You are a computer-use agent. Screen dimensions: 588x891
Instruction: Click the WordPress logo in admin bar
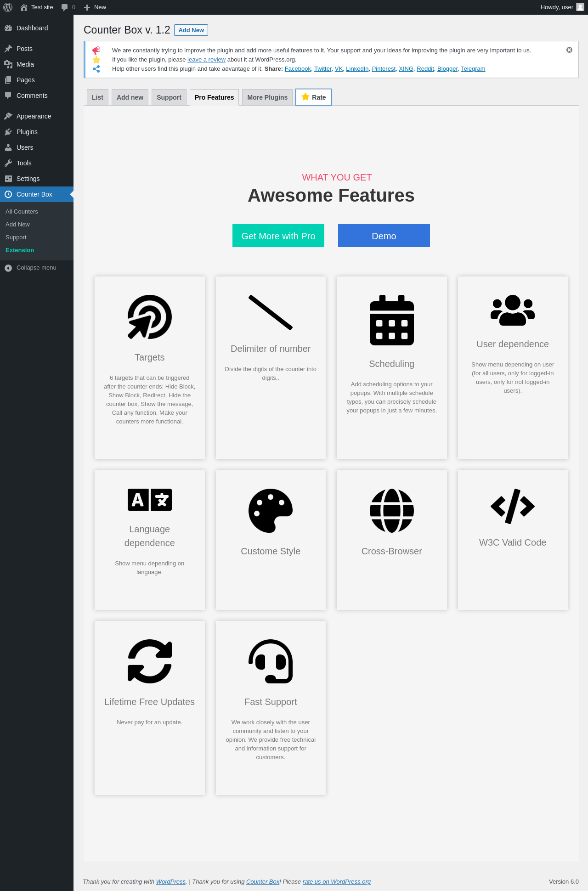coord(8,7)
